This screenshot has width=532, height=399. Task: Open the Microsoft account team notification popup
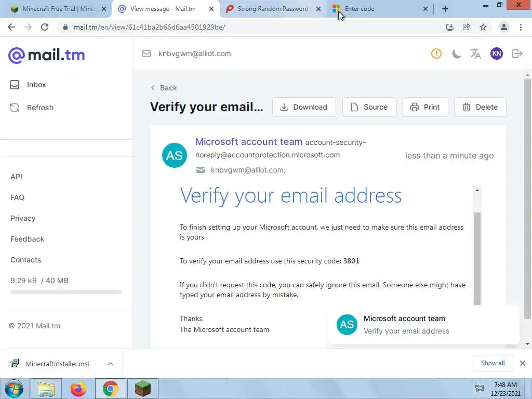coord(423,325)
